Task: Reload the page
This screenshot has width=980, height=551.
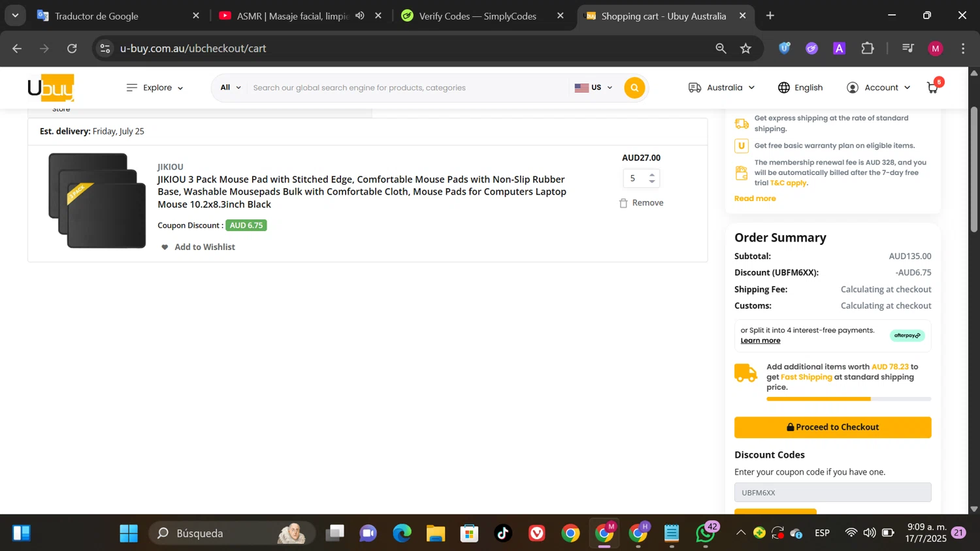Action: [x=72, y=48]
